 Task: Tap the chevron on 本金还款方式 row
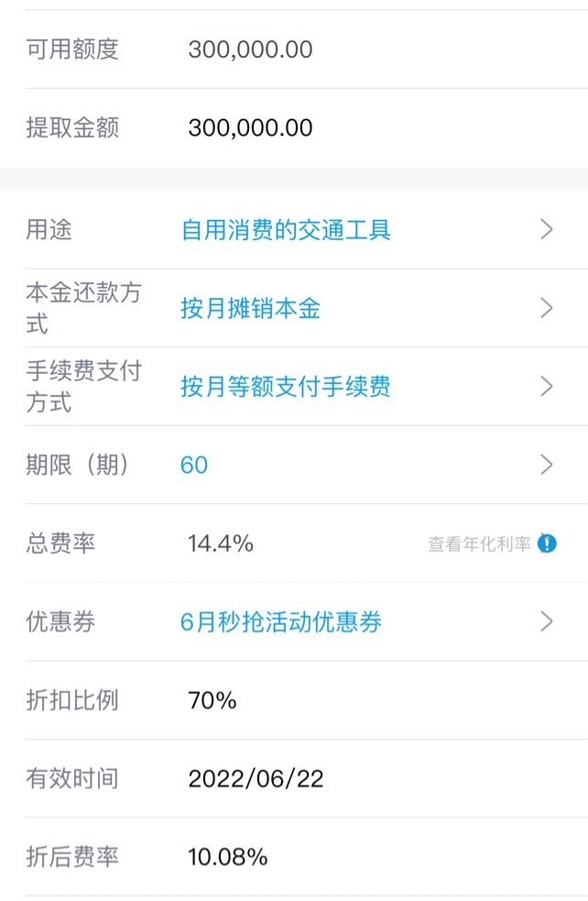[547, 308]
